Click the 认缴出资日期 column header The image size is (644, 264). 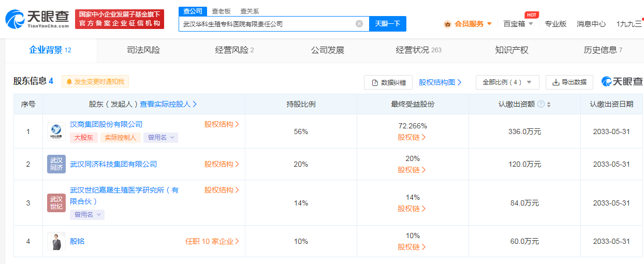611,104
